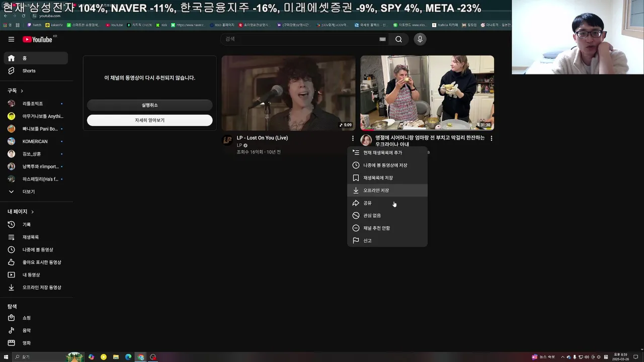The width and height of the screenshot is (644, 362).
Task: Open the YouTube hamburger guide menu
Action: click(11, 39)
